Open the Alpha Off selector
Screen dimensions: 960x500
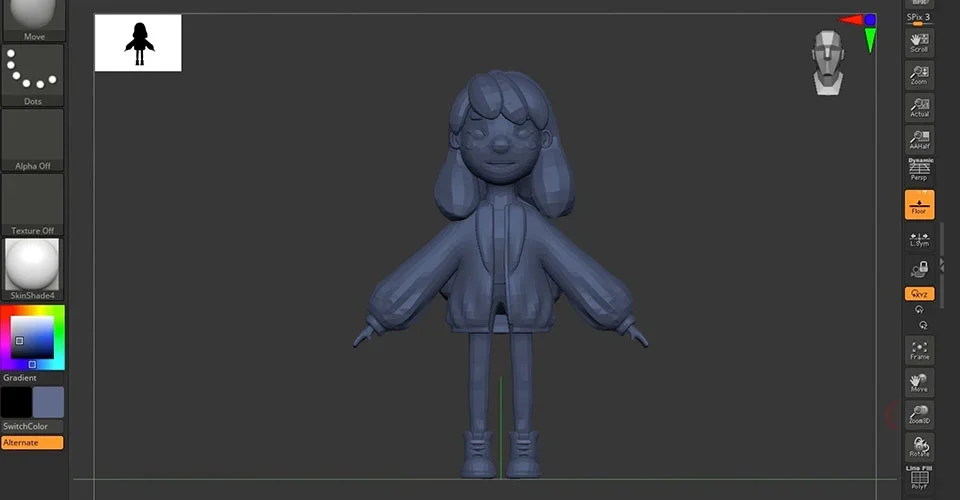tap(33, 140)
